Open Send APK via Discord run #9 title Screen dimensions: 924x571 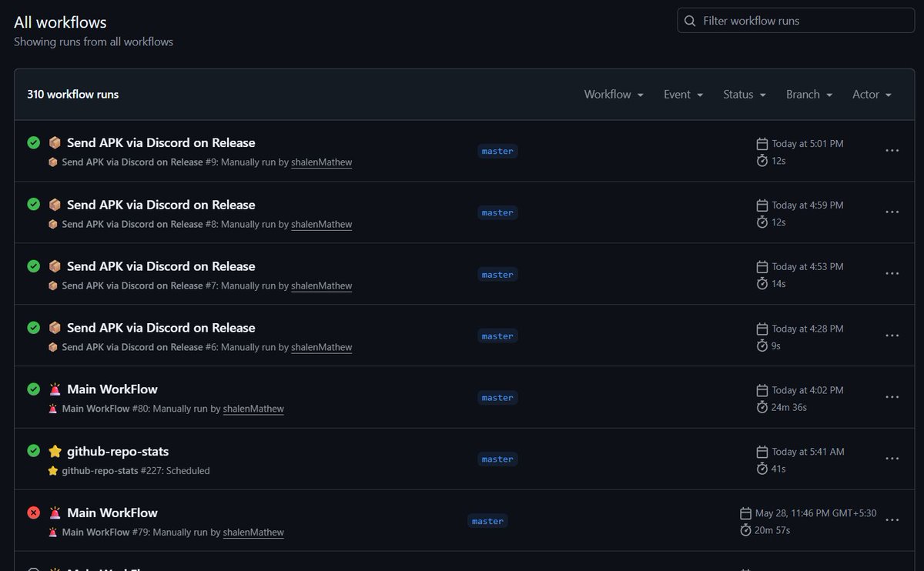click(161, 142)
